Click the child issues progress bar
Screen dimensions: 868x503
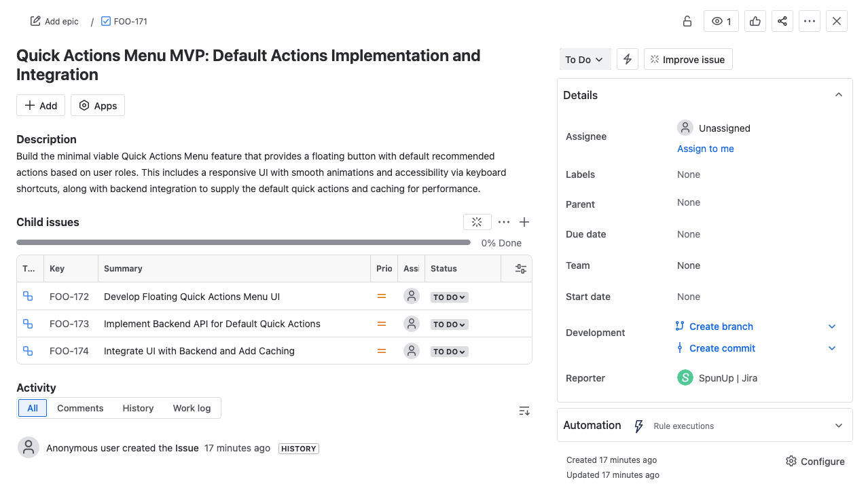(243, 242)
